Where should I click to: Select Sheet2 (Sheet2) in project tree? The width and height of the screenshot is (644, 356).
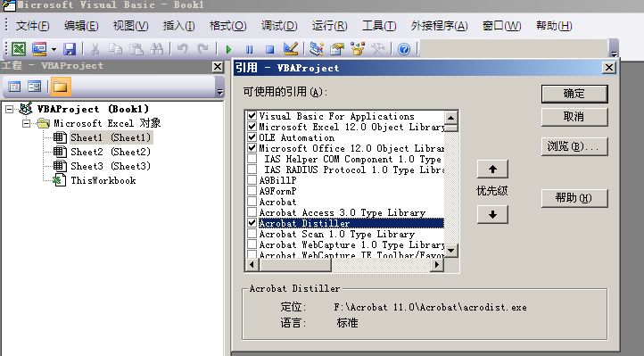point(111,152)
